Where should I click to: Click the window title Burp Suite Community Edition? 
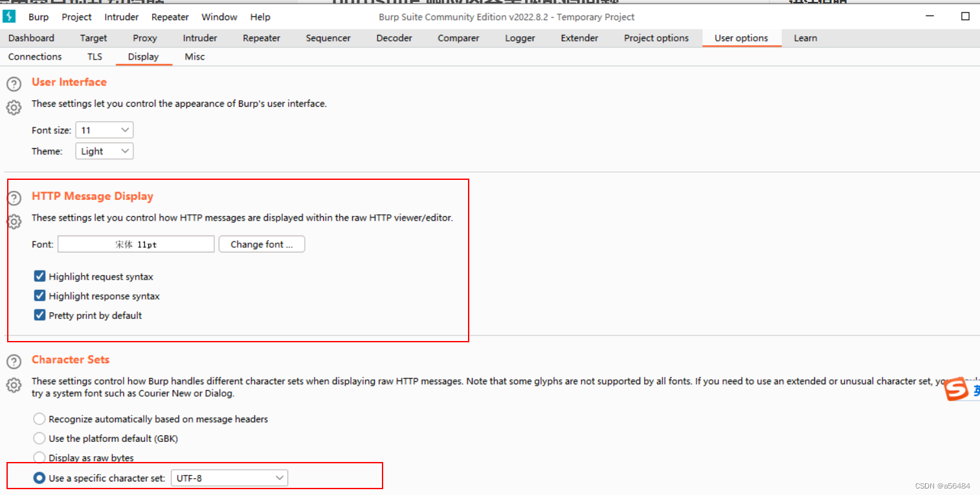(507, 17)
